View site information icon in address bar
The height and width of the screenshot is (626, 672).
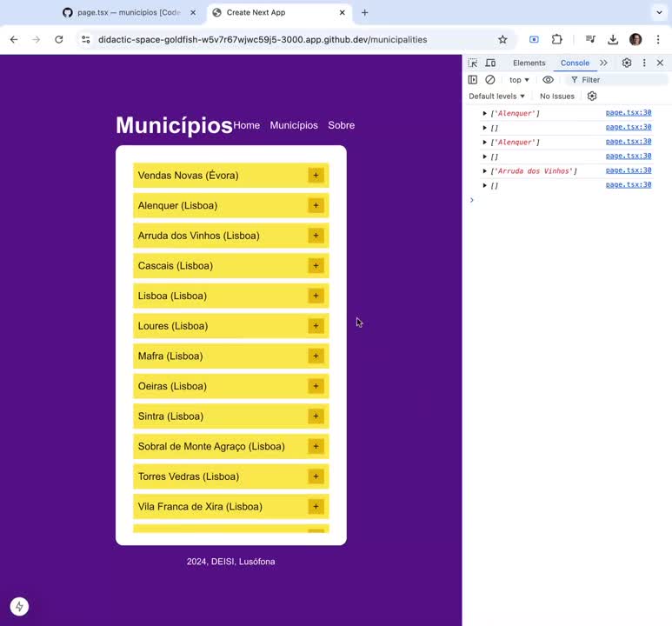[86, 39]
